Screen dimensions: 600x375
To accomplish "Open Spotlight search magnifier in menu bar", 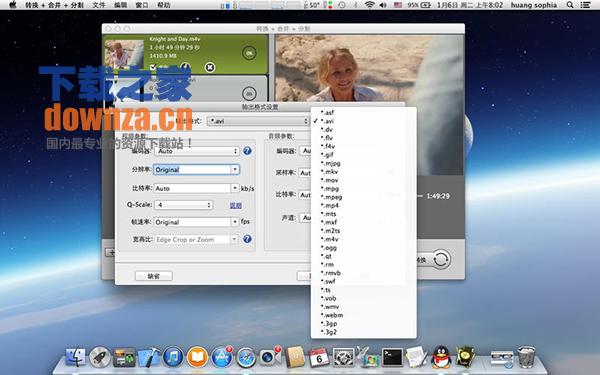I will tap(570, 5).
